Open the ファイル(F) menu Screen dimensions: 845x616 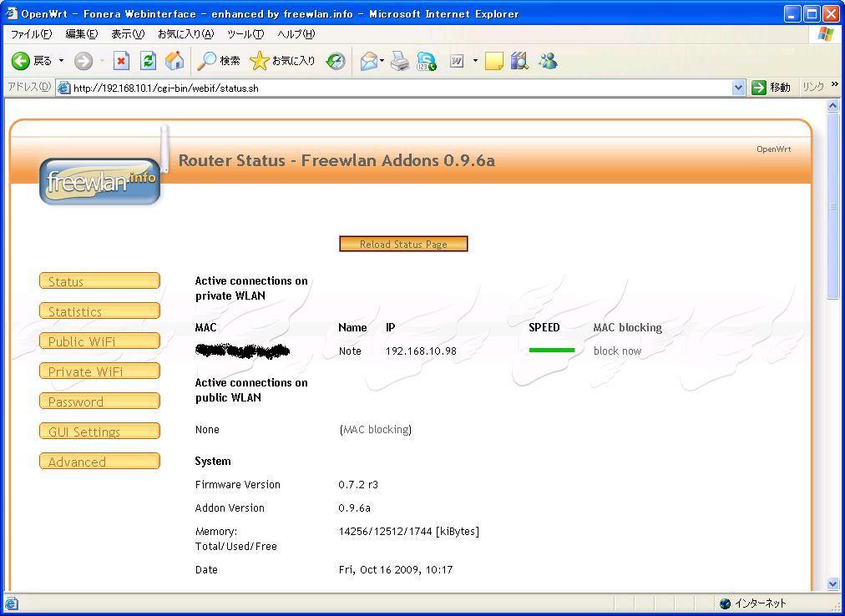[x=31, y=34]
